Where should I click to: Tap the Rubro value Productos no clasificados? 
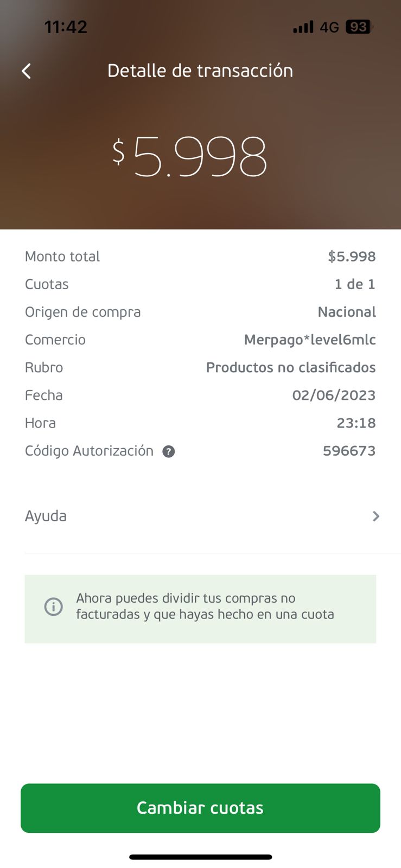click(x=291, y=367)
